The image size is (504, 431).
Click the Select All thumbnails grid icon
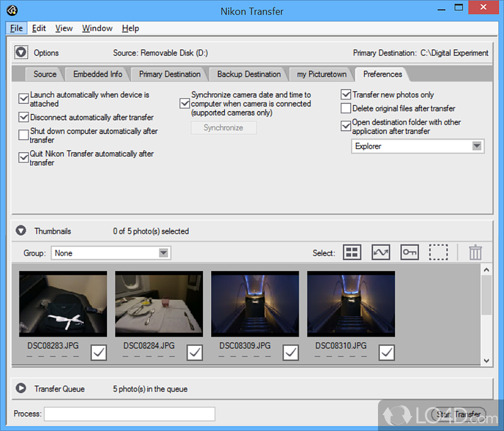[352, 253]
